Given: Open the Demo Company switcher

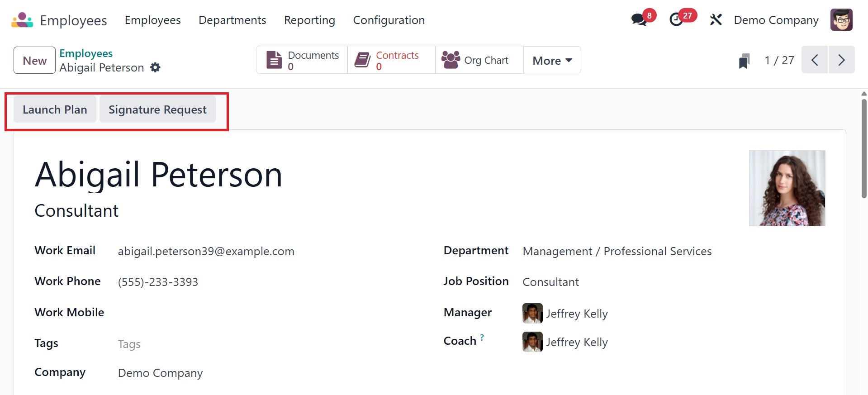Looking at the screenshot, I should (776, 20).
